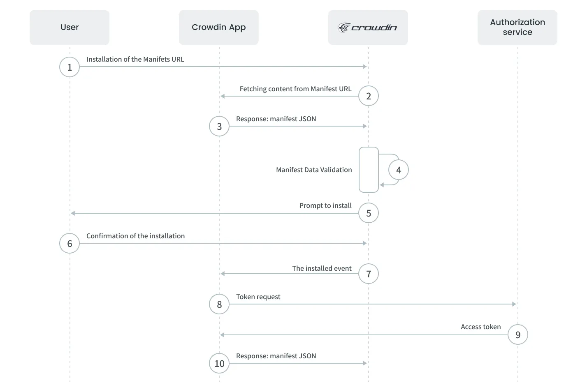Click the Crowdin logo header box

(x=368, y=28)
